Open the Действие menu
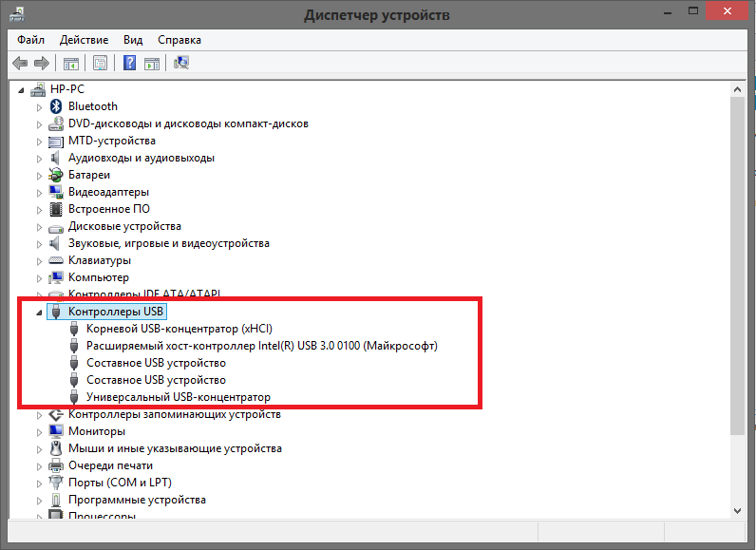Screen dimensions: 756x550 coord(84,40)
